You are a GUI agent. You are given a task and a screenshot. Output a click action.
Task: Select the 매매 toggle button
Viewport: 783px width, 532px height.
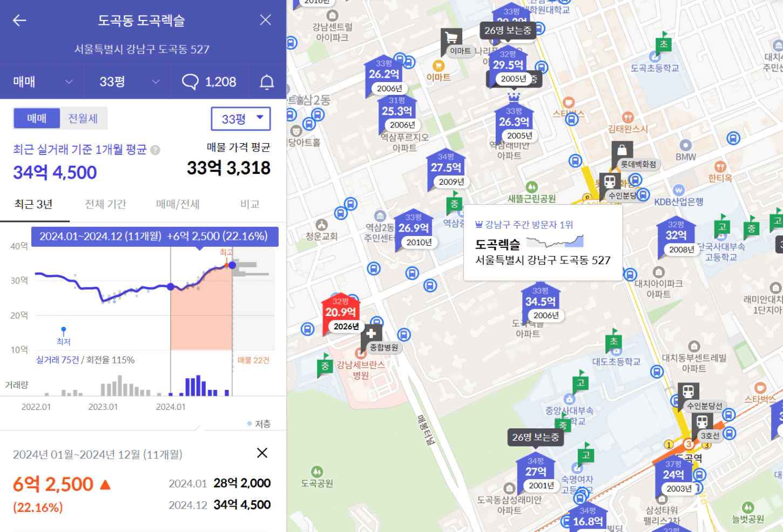coord(37,118)
